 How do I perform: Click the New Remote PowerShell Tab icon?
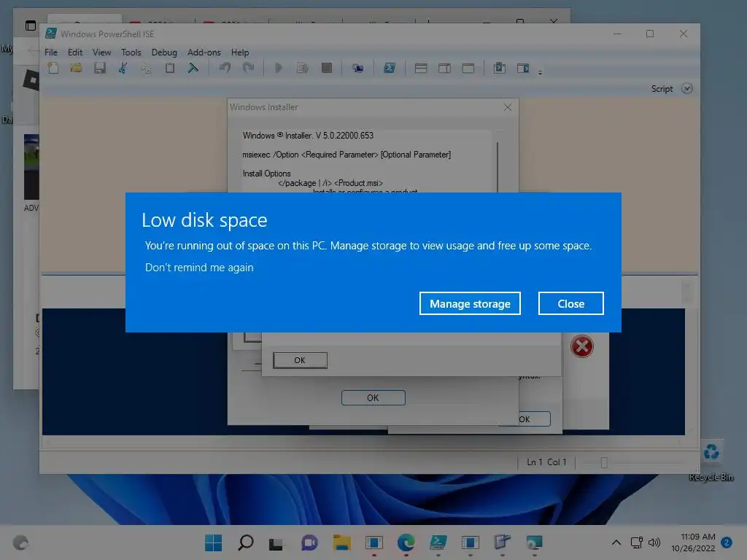[357, 68]
